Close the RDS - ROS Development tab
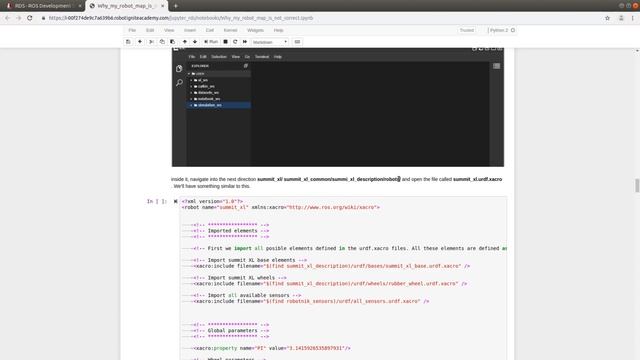Viewport: 640px width, 360px height. click(x=80, y=6)
